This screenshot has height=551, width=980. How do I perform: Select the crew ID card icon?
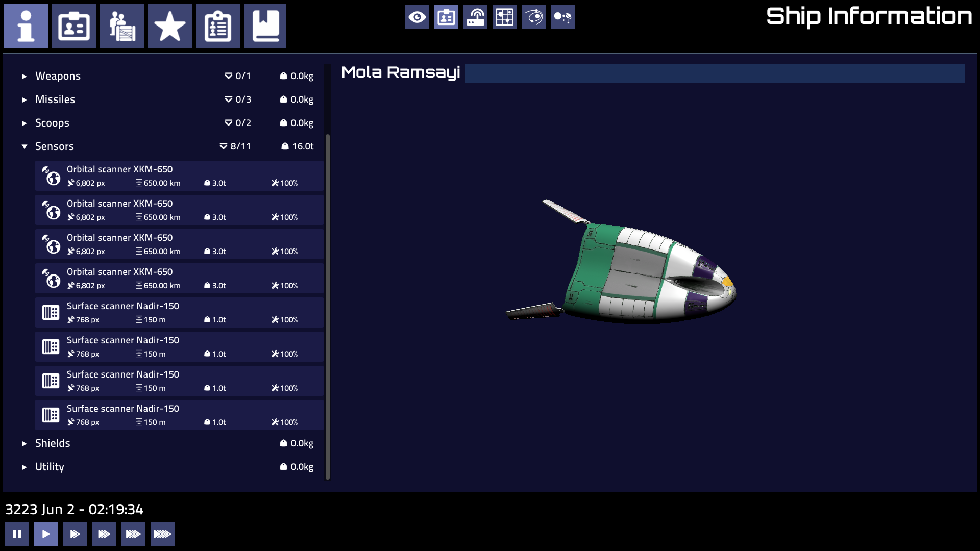(x=74, y=26)
